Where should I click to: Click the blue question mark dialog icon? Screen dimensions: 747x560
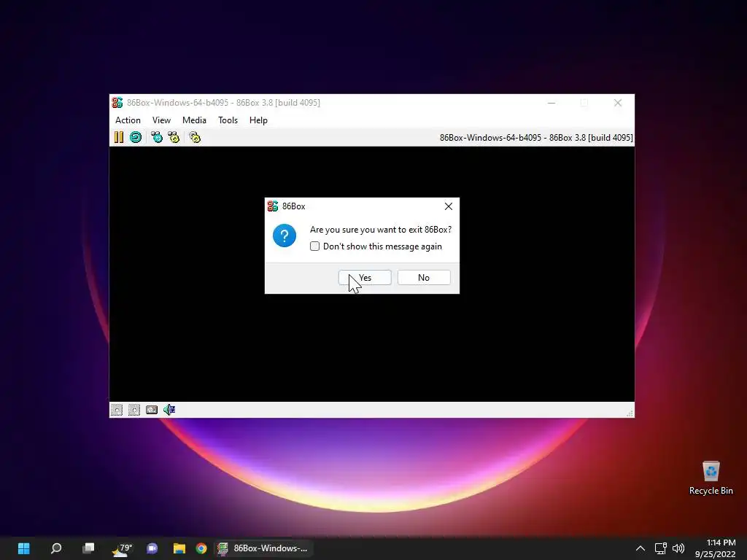[x=285, y=236]
